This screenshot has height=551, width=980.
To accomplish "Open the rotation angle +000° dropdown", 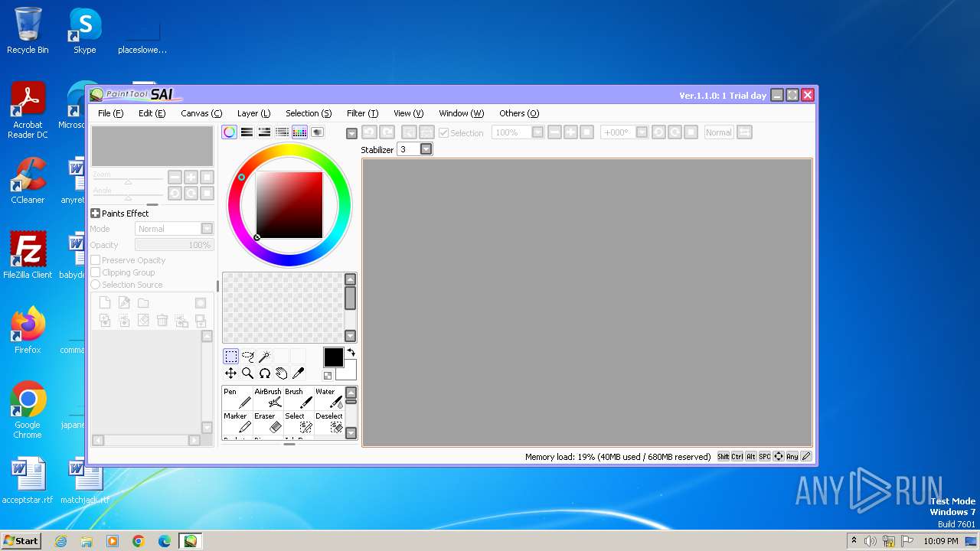I will (x=642, y=132).
